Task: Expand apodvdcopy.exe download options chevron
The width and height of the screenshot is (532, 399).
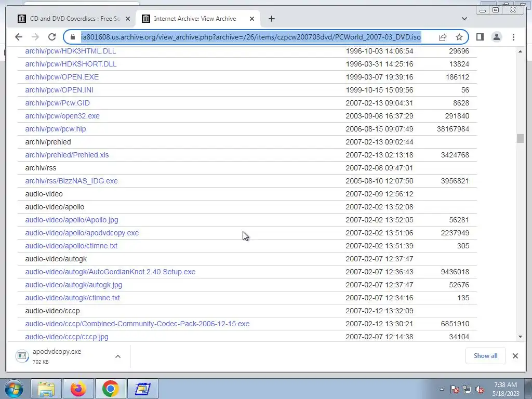Action: click(118, 356)
